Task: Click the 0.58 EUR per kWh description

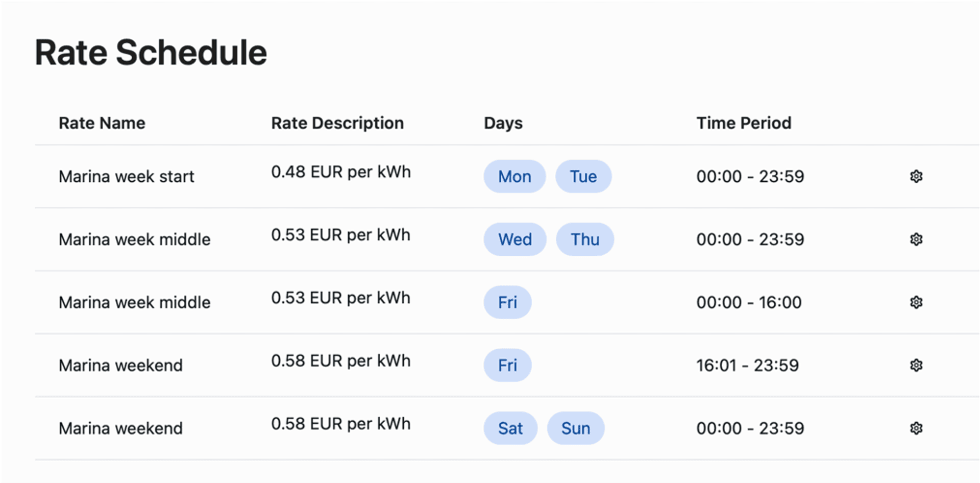Action: [341, 360]
